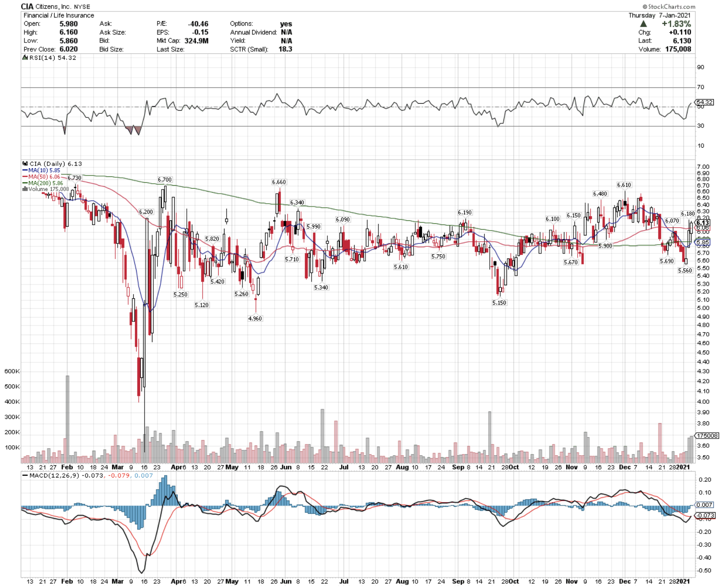Image resolution: width=720 pixels, height=588 pixels.
Task: Click the SCTR (Small) value 18.3
Action: click(285, 49)
